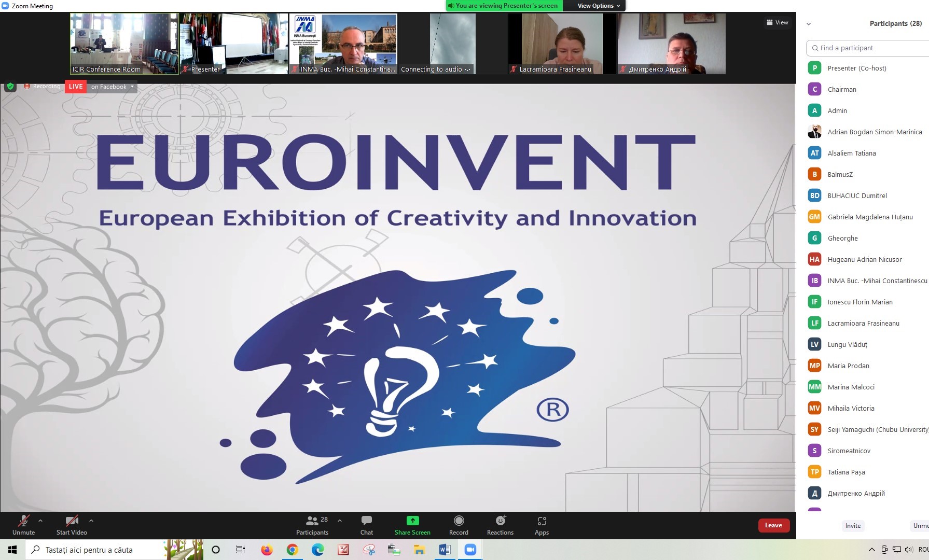Image resolution: width=929 pixels, height=560 pixels.
Task: Click Дмитренко Андрій video thumbnail
Action: pyautogui.click(x=671, y=44)
